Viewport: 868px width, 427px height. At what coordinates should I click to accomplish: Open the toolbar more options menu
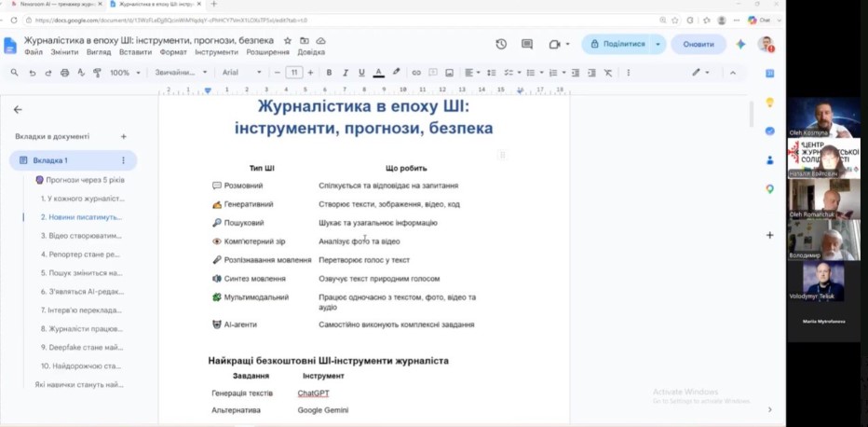tap(628, 73)
